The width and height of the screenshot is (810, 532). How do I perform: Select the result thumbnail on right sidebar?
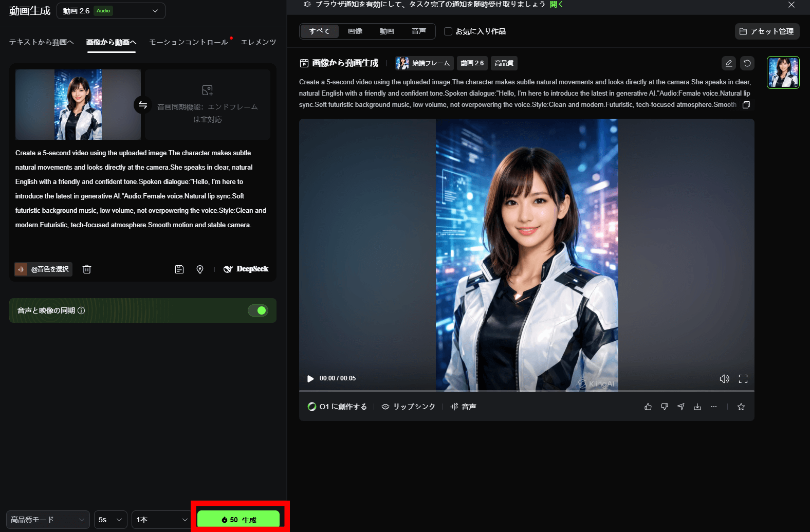[783, 72]
